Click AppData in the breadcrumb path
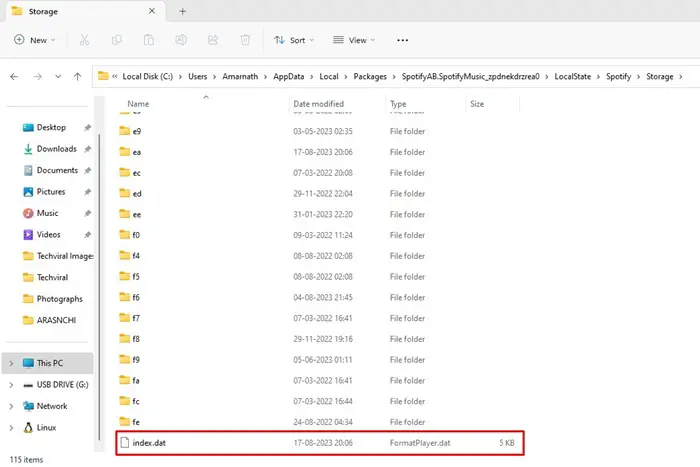 pos(288,77)
